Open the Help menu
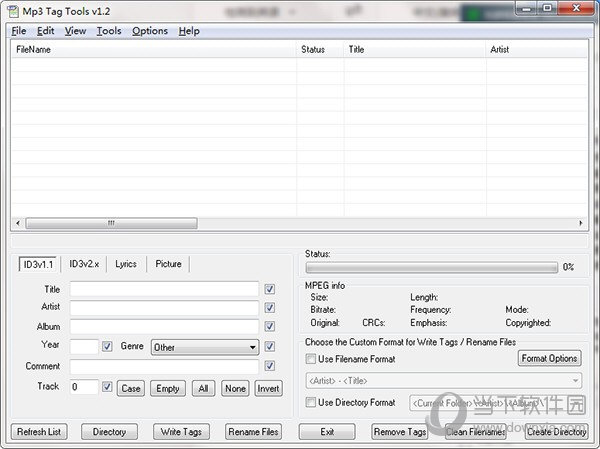Image resolution: width=600 pixels, height=449 pixels. tap(189, 31)
